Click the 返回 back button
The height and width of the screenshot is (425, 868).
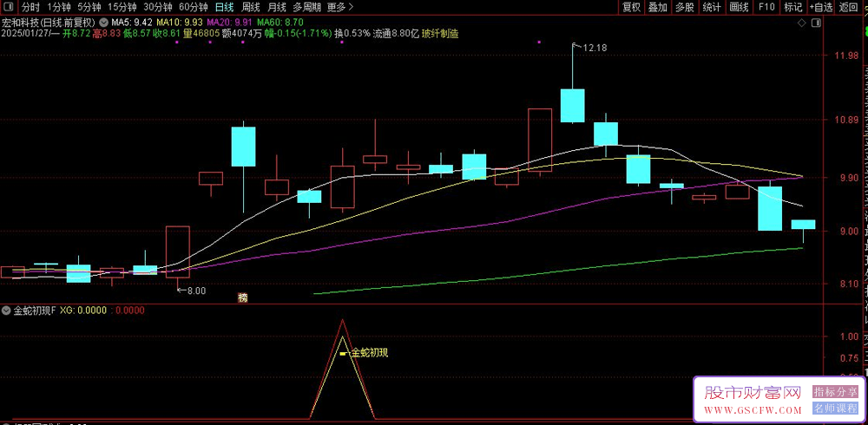tap(848, 7)
